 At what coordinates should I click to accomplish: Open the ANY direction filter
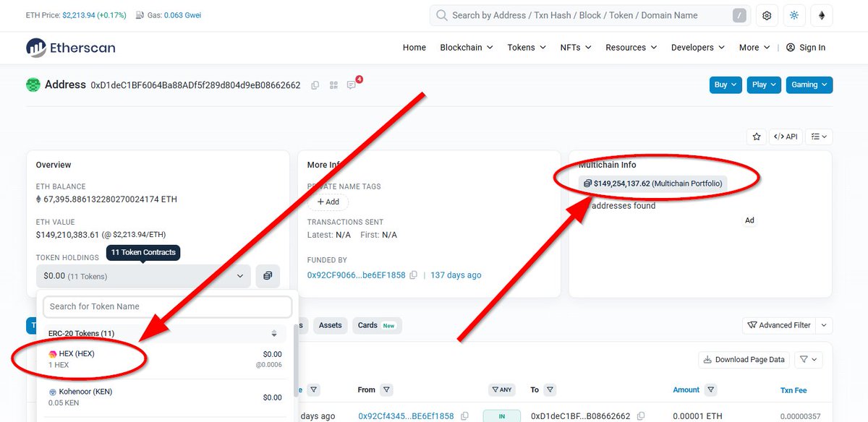click(x=502, y=390)
